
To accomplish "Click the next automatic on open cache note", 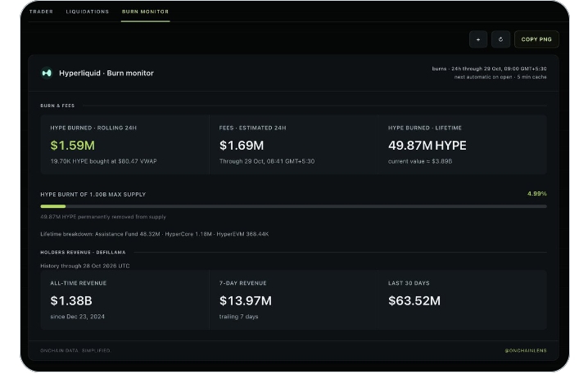I will click(x=500, y=77).
